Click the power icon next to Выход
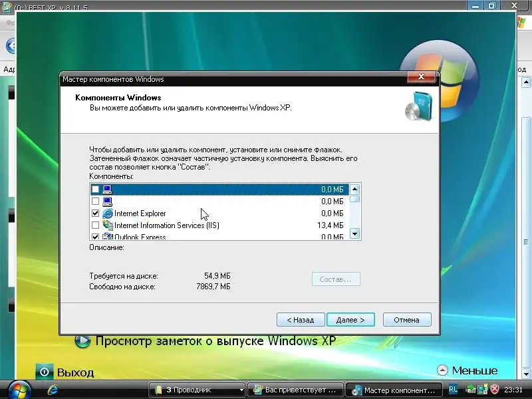The image size is (532, 399). (44, 372)
